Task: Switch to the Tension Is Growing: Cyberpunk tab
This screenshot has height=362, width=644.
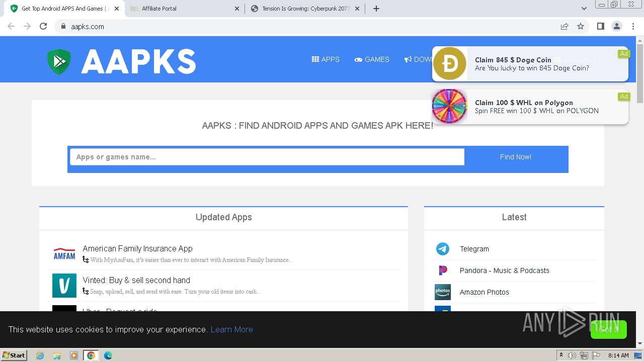Action: [305, 9]
